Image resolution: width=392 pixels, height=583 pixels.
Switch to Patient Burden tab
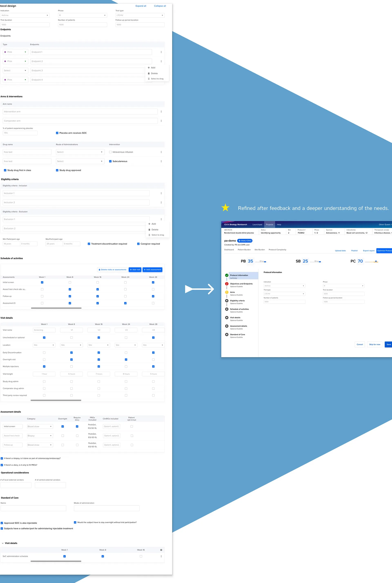tap(244, 249)
